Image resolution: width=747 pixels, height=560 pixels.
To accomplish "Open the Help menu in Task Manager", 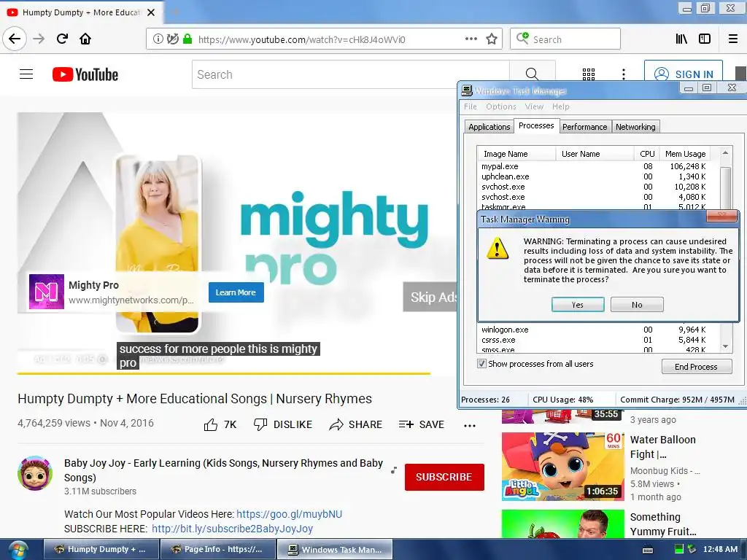I will coord(561,106).
